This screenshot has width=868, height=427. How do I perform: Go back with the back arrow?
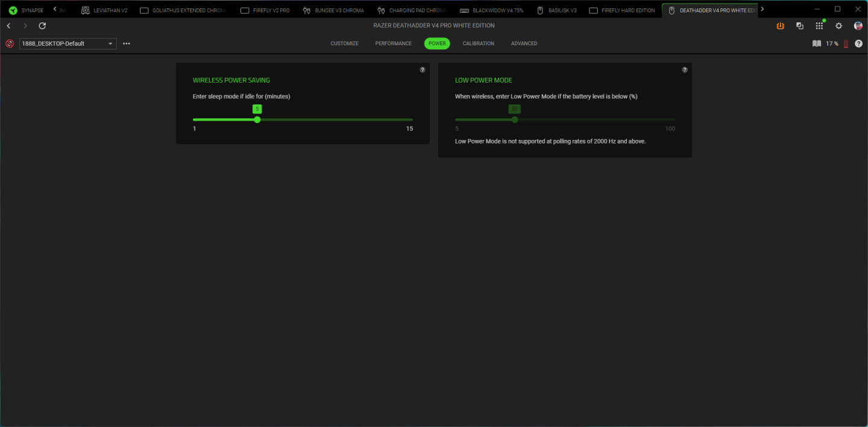[x=8, y=26]
